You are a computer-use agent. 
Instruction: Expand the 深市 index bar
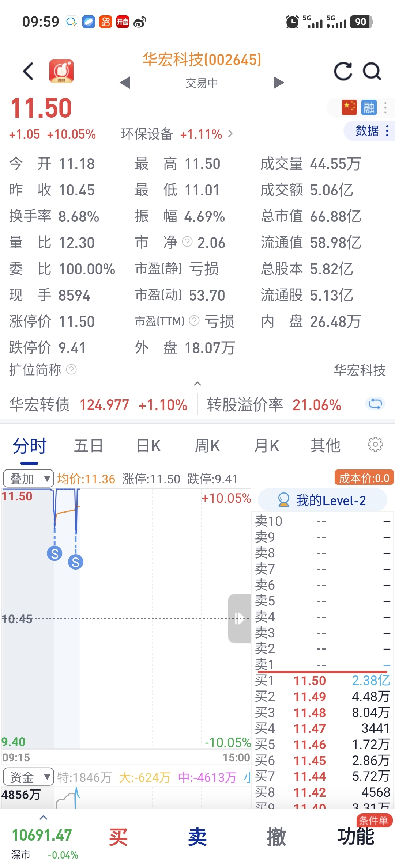click(43, 818)
